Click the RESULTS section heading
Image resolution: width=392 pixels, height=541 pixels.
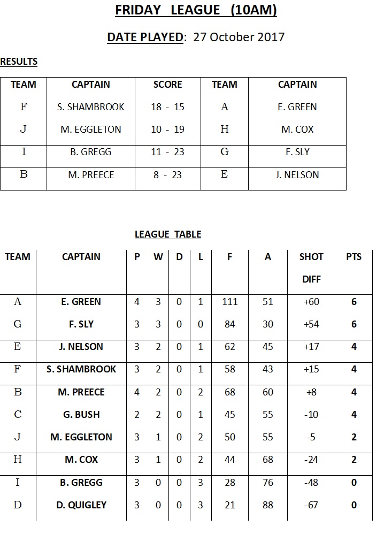tap(19, 62)
